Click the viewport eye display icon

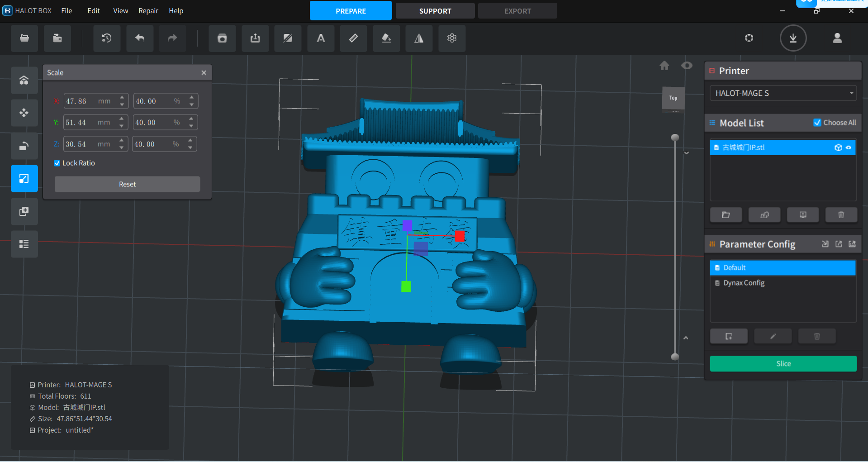687,66
